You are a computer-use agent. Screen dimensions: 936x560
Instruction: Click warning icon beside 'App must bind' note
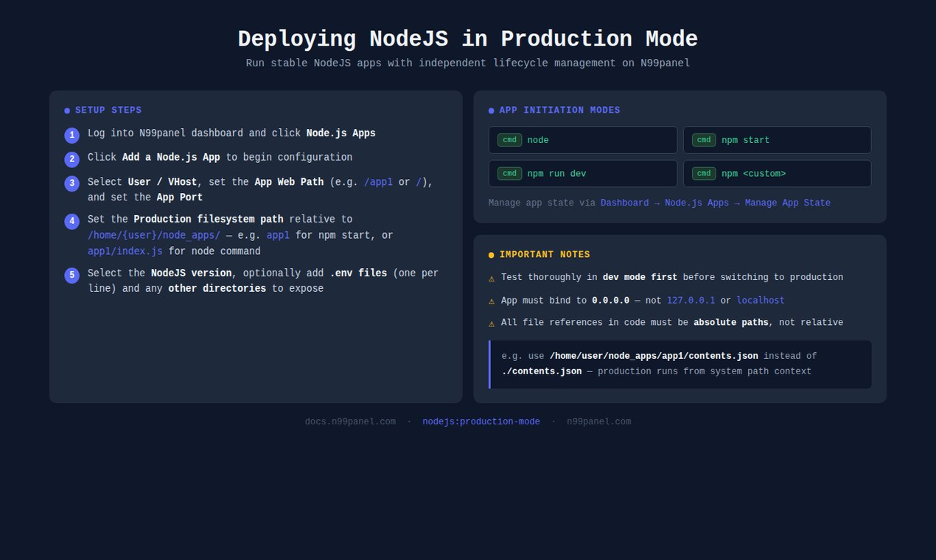click(x=492, y=301)
